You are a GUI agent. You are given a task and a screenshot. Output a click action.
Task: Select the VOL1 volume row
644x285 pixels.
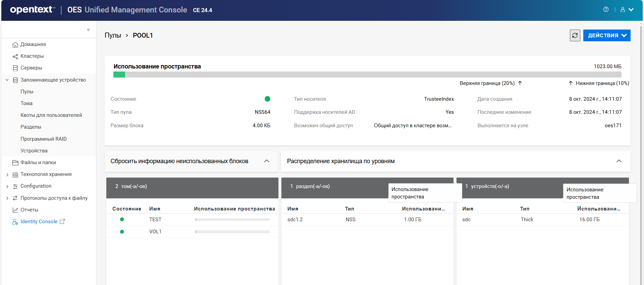(155, 232)
